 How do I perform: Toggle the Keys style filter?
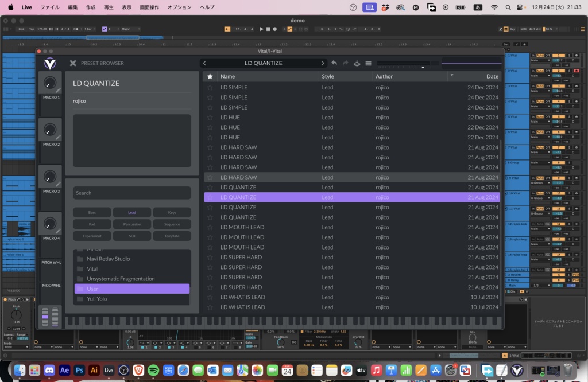pyautogui.click(x=172, y=212)
